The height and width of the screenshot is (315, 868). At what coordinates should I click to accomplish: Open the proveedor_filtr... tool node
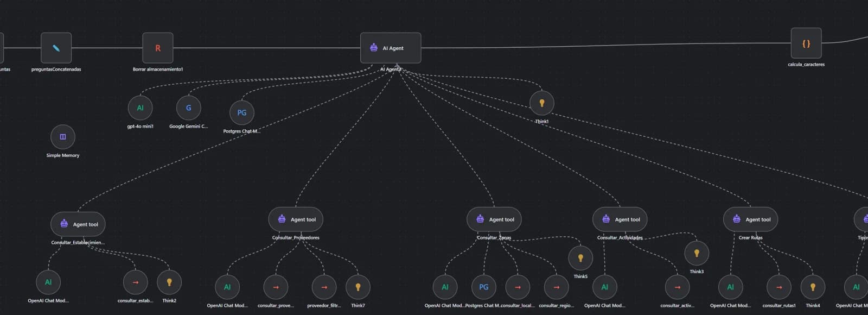[324, 287]
